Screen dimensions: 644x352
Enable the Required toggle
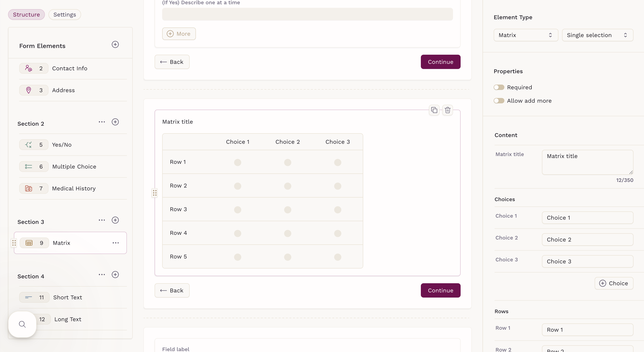pos(499,87)
